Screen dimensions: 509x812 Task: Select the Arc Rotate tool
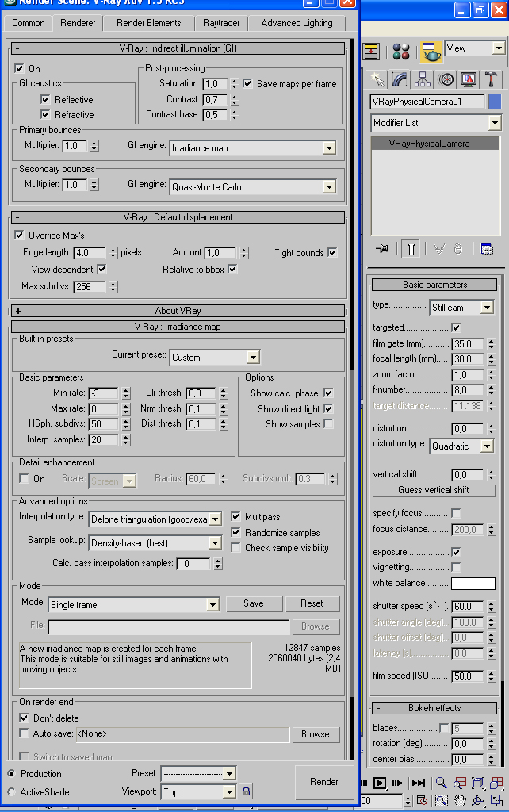click(478, 801)
